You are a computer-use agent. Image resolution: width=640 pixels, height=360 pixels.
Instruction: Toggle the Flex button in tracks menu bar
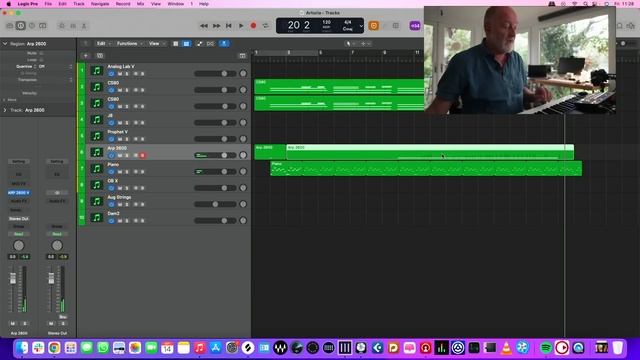point(210,44)
